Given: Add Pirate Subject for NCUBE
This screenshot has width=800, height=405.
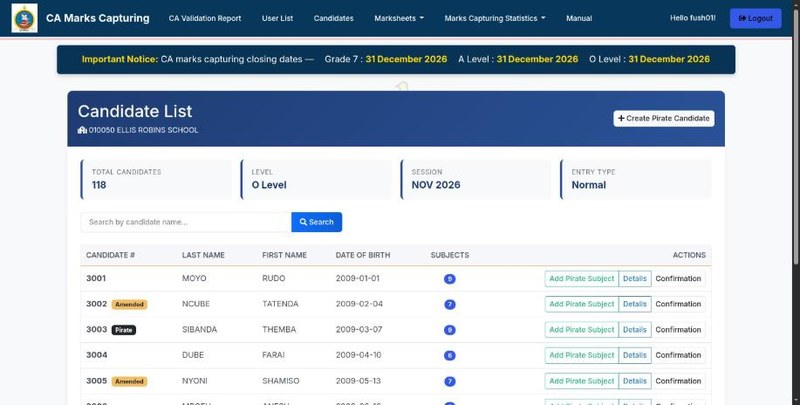Looking at the screenshot, I should 582,304.
